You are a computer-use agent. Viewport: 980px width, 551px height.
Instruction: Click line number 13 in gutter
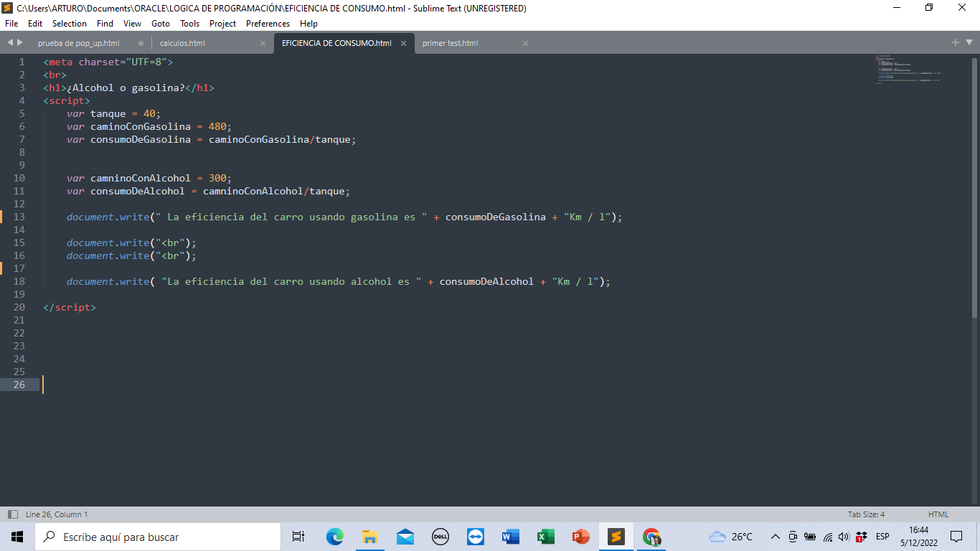(x=19, y=217)
